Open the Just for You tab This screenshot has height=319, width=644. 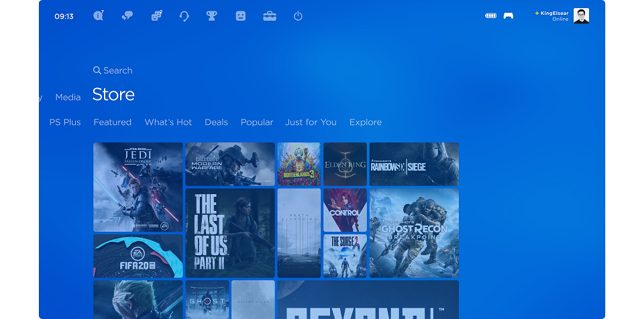coord(311,122)
